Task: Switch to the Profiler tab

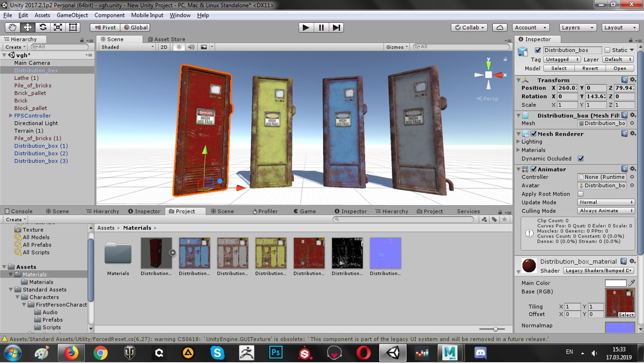Action: (x=265, y=211)
